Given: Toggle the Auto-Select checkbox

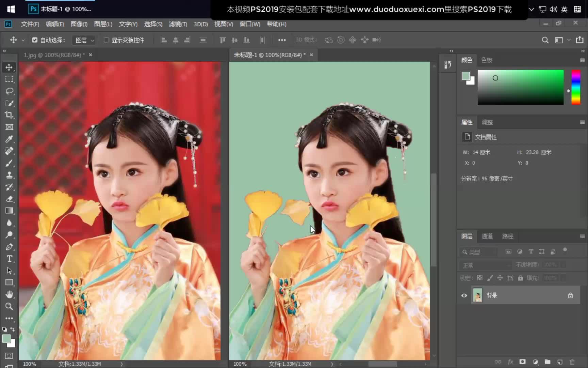Looking at the screenshot, I should 35,40.
